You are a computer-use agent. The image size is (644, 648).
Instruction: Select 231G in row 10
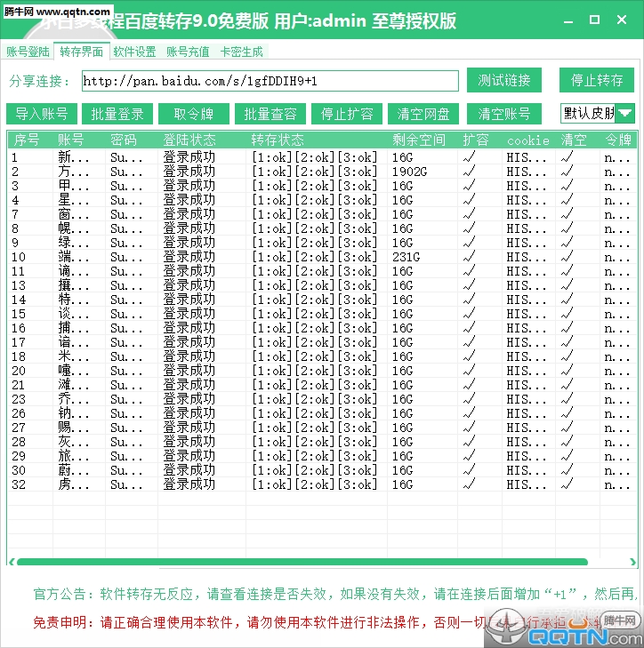[x=407, y=257]
